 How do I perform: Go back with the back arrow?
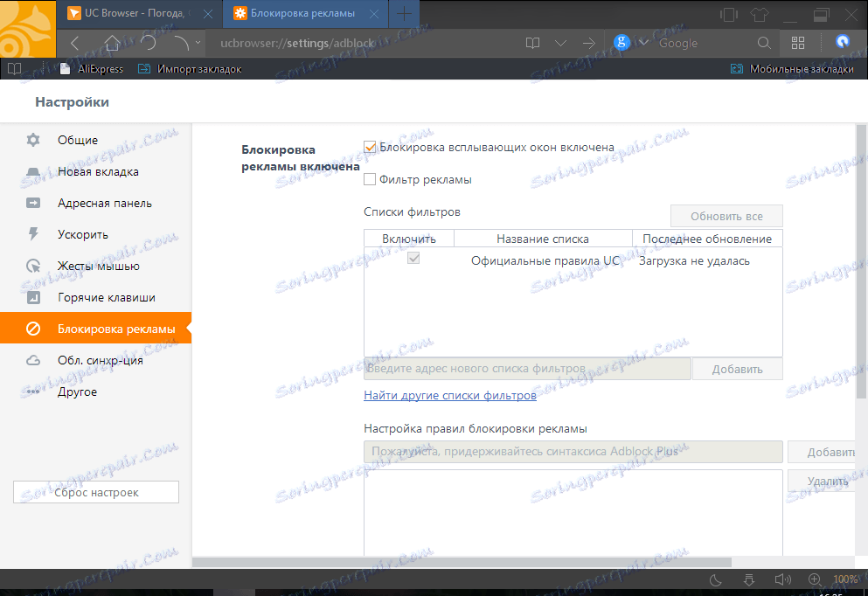click(x=75, y=43)
